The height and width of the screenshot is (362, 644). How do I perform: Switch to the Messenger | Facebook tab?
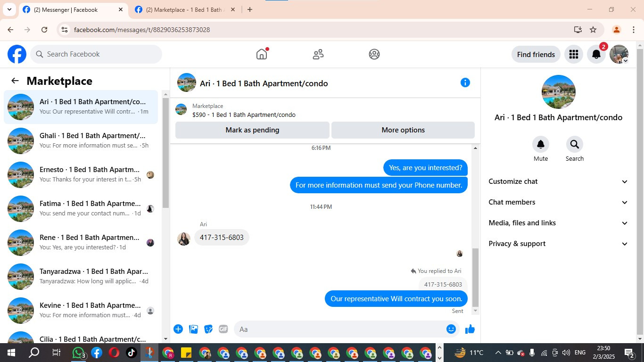tap(73, 10)
